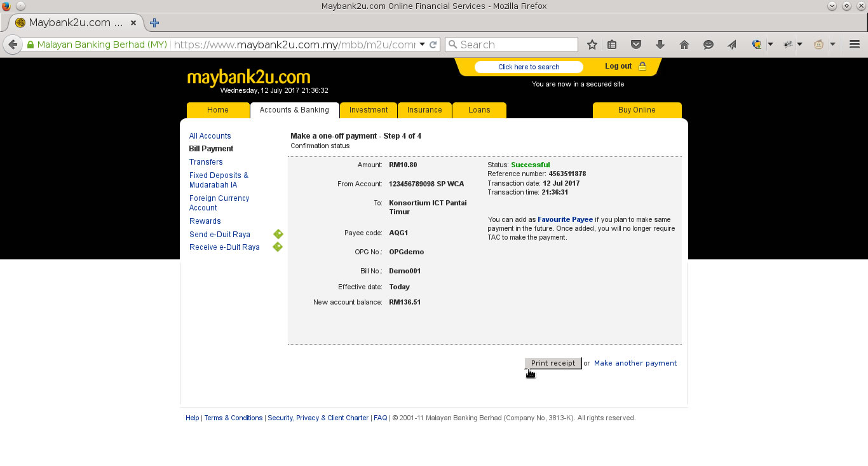Open Rewards in sidebar
Viewport: 868px width, 466px height.
205,221
